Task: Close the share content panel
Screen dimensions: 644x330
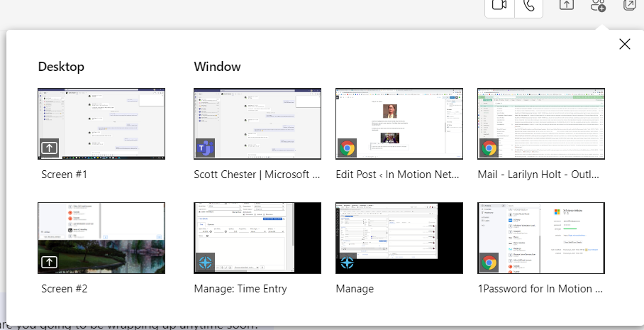Action: tap(624, 44)
